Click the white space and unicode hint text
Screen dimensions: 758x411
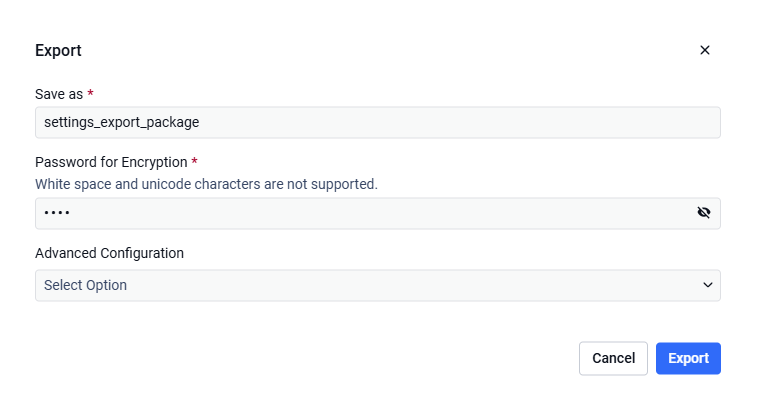coord(206,184)
